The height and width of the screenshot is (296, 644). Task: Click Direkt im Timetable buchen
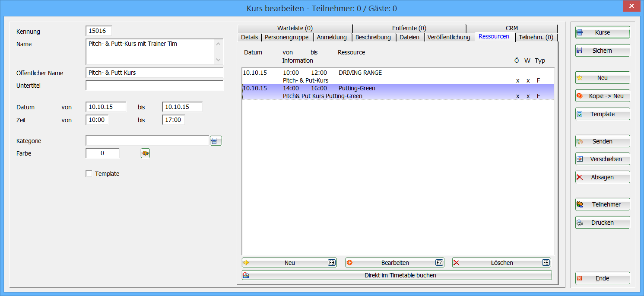(397, 275)
